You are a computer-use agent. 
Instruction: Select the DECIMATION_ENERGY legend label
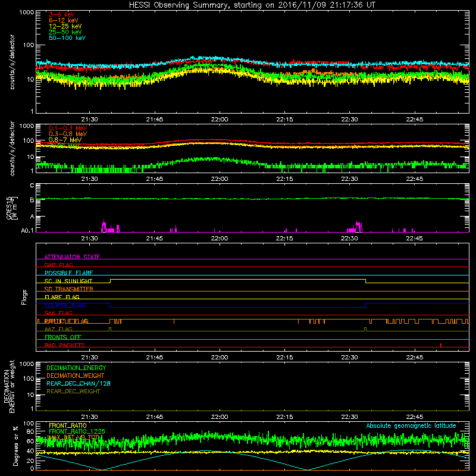click(76, 368)
